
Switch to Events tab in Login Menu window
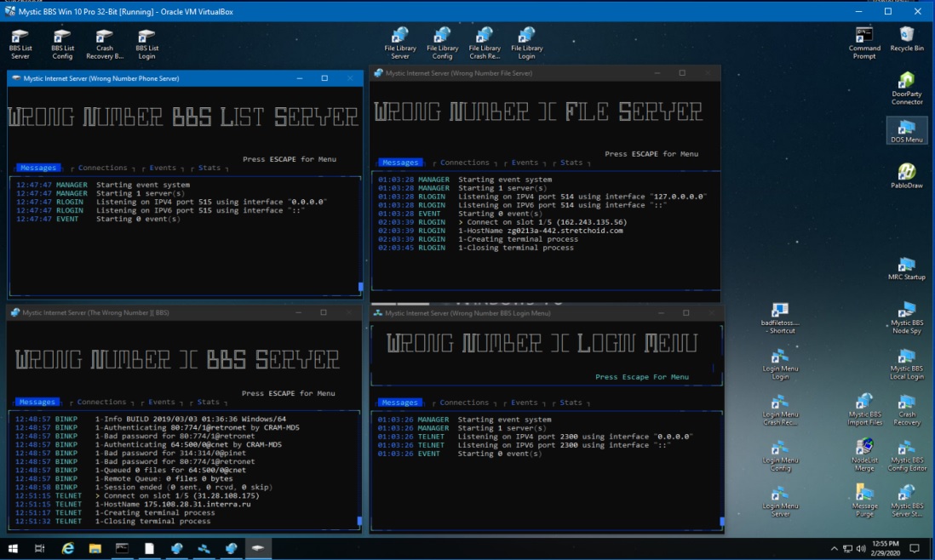pos(525,403)
